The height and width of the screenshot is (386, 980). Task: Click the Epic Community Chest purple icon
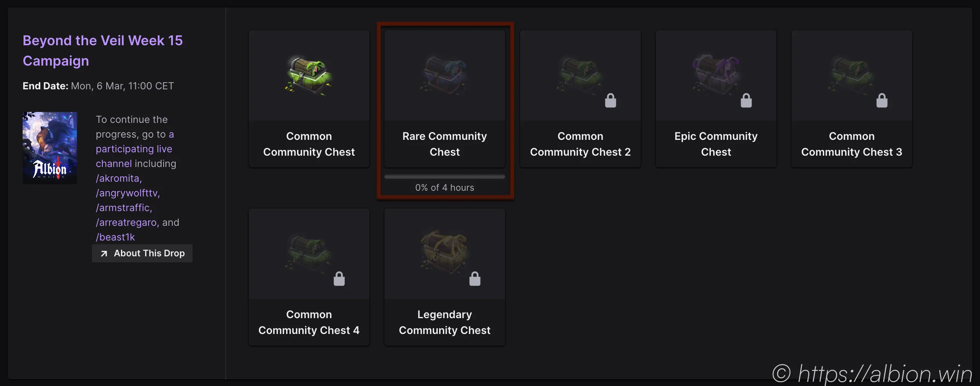click(x=716, y=74)
